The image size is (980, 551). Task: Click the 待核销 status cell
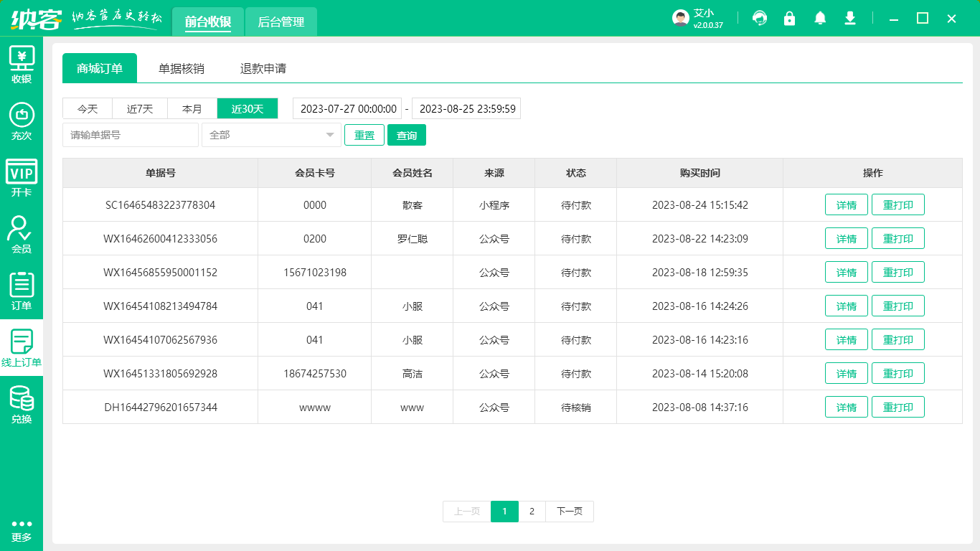575,408
